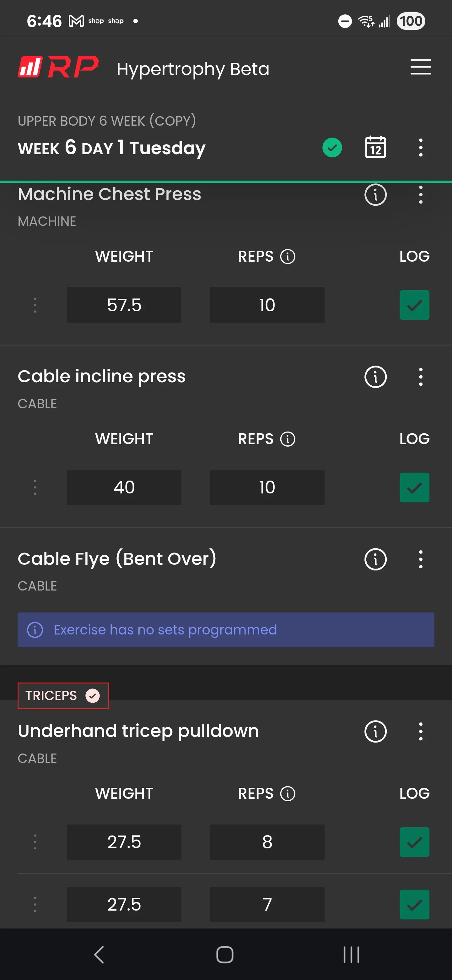The image size is (452, 980).
Task: Uncheck log for the 27.5 x 8 set
Action: (x=414, y=842)
